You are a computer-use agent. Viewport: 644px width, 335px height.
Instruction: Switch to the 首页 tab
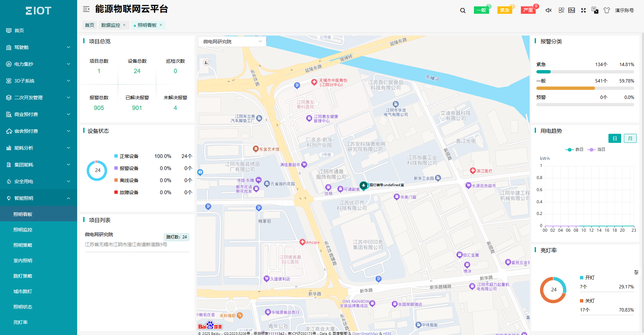(90, 25)
